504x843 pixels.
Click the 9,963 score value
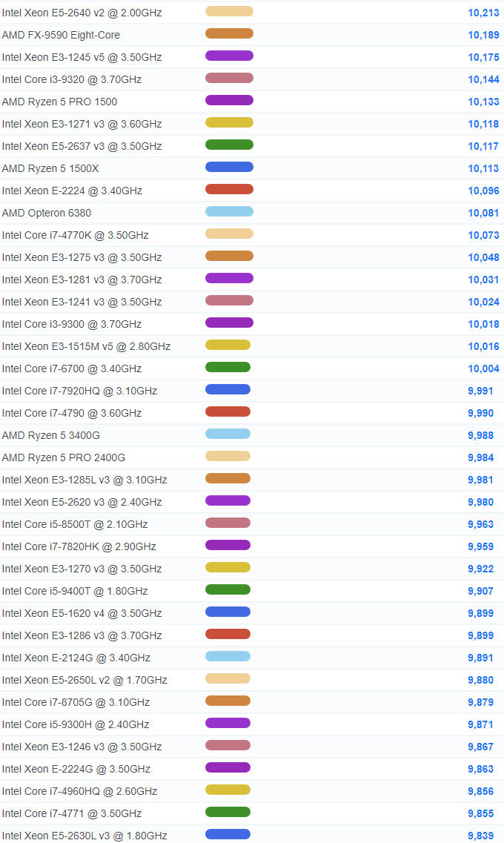tap(480, 525)
